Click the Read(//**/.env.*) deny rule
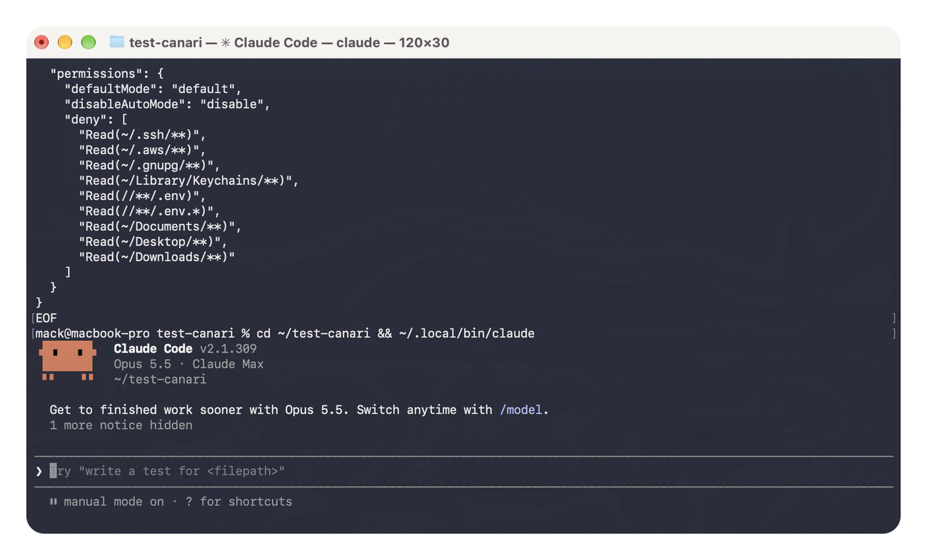927x560 pixels. point(149,211)
